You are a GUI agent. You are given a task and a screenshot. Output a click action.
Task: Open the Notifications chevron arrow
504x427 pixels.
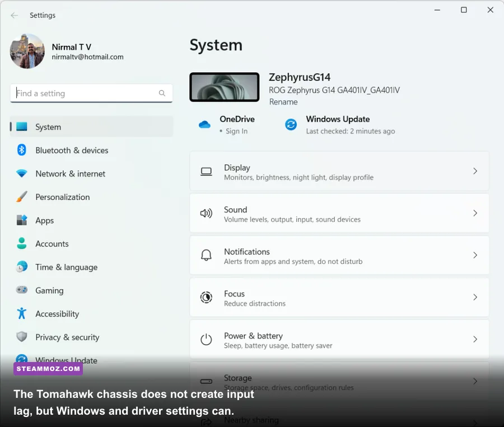point(475,256)
